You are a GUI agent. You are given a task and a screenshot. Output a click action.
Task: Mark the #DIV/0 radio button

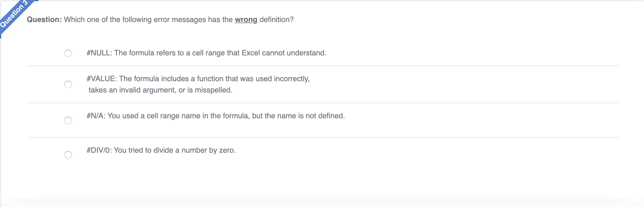[68, 155]
